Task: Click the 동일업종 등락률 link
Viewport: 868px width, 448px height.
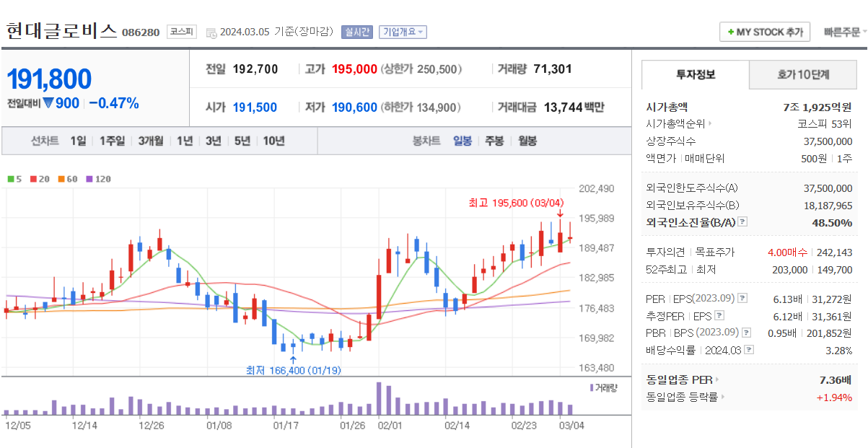Action: point(682,397)
